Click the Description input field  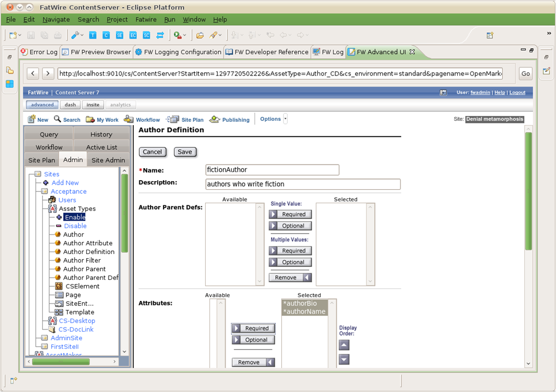[303, 184]
